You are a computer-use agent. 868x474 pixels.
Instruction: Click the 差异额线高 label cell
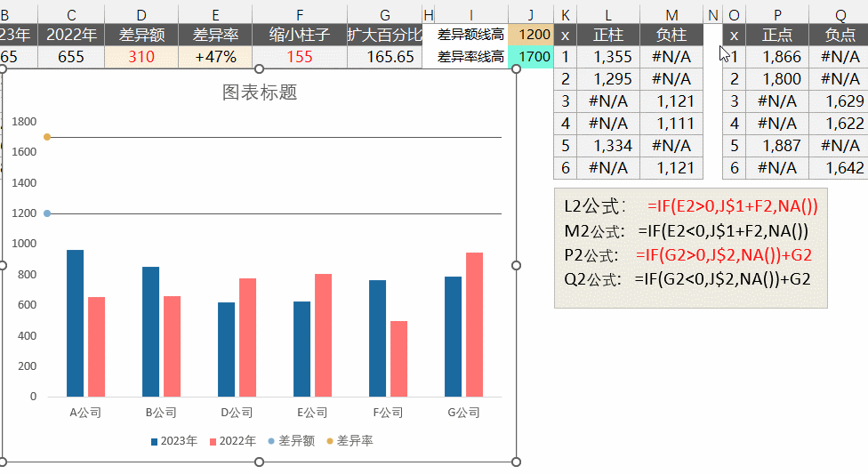tap(470, 35)
